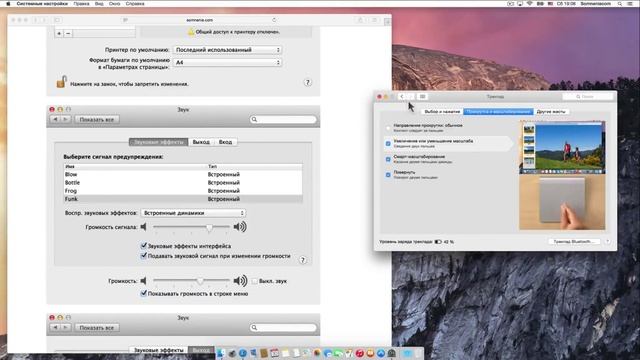Go forward in the upper Звук panel
The image size is (640, 360).
[65, 119]
